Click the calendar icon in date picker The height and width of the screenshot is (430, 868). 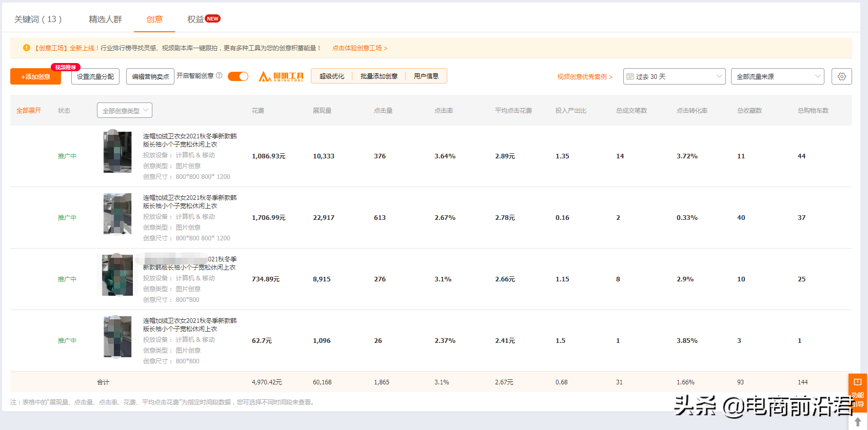630,76
